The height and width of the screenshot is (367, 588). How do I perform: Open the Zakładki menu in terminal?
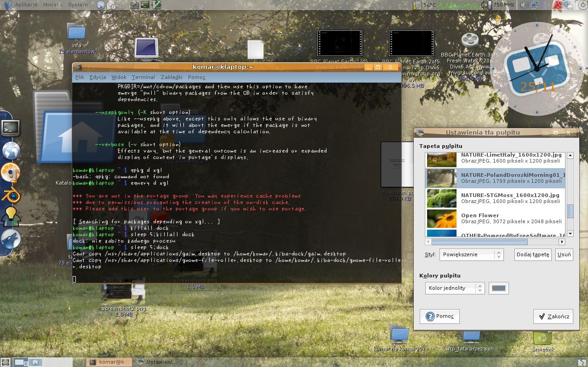pos(171,77)
